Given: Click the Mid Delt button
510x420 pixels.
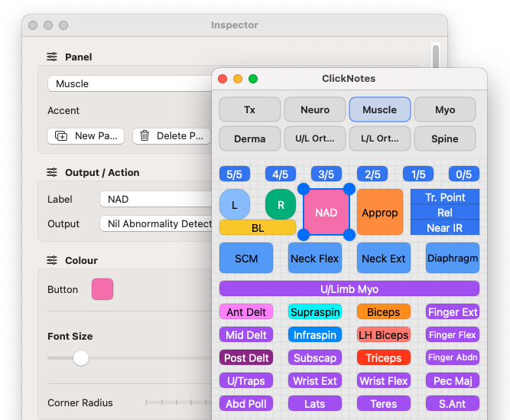Looking at the screenshot, I should pos(246,334).
